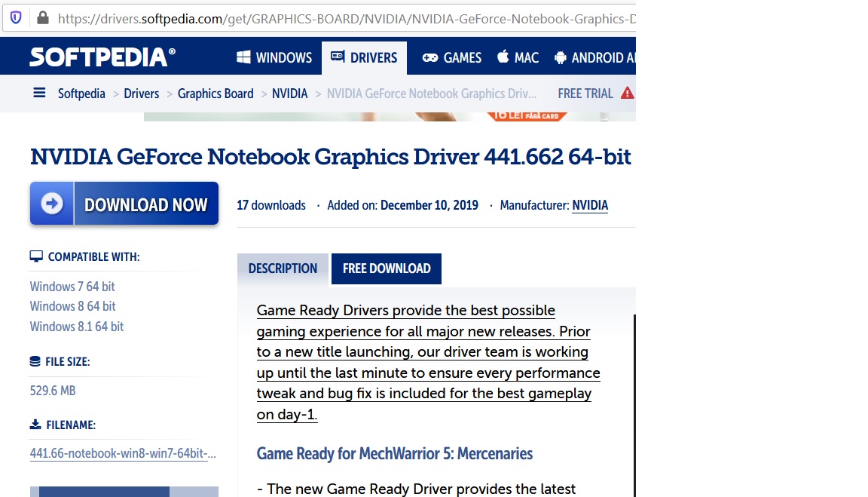Click the Game Ready Drivers description paragraph
Screen dimensions: 868x497
[x=428, y=362]
